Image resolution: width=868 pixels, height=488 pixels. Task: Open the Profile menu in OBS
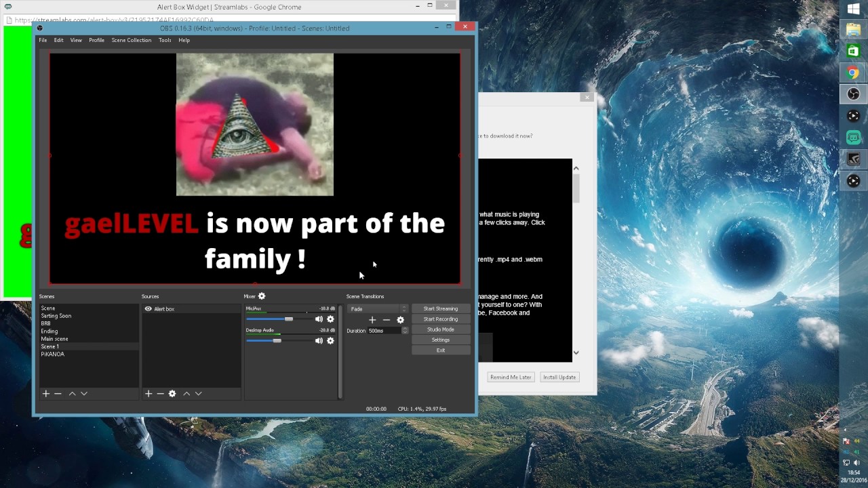(x=97, y=40)
